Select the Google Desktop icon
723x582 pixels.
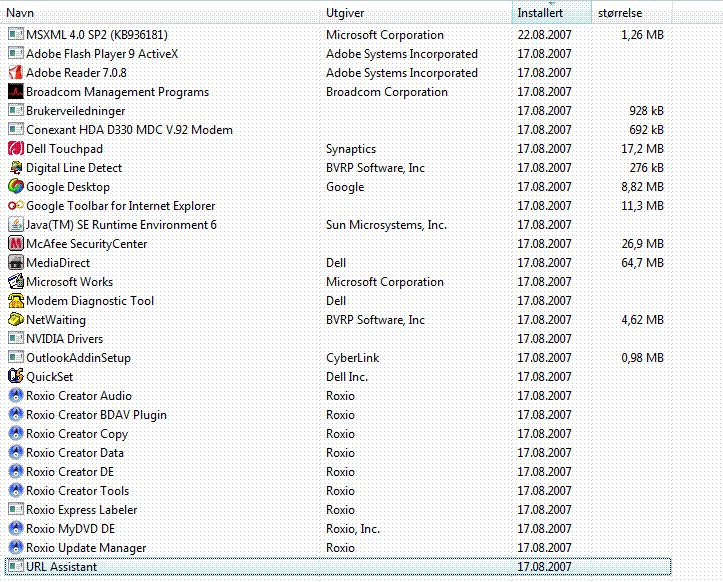click(16, 186)
